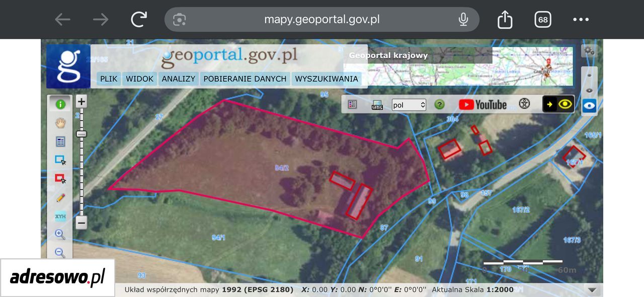Viewport: 644px width, 297px height.
Task: Go back with browser back arrow
Action: click(x=62, y=20)
